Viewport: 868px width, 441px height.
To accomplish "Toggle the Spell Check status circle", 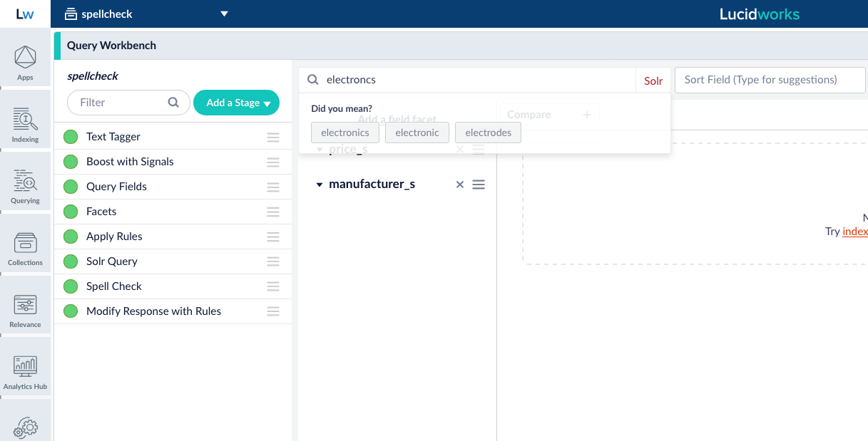I will [x=71, y=286].
